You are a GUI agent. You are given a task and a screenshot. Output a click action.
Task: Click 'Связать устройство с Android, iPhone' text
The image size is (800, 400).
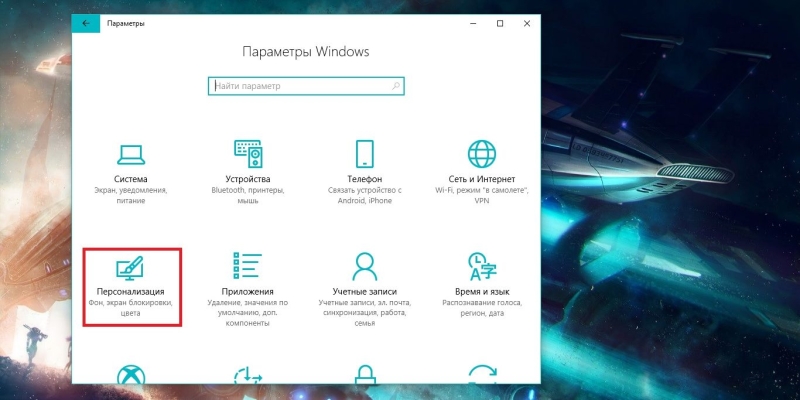coord(365,195)
